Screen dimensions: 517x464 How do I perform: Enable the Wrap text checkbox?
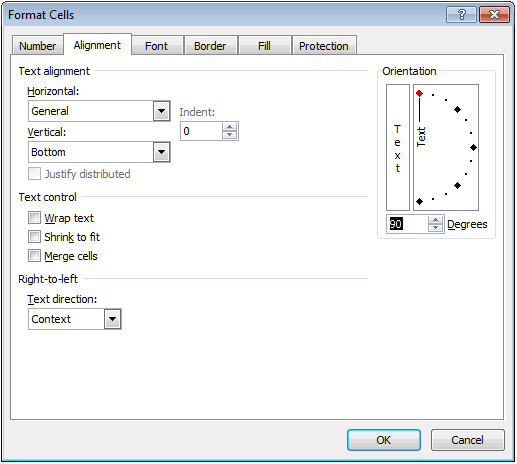[x=34, y=218]
